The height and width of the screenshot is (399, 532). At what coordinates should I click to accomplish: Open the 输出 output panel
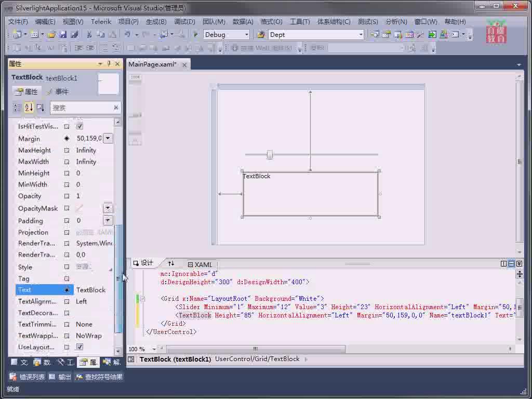tap(60, 377)
